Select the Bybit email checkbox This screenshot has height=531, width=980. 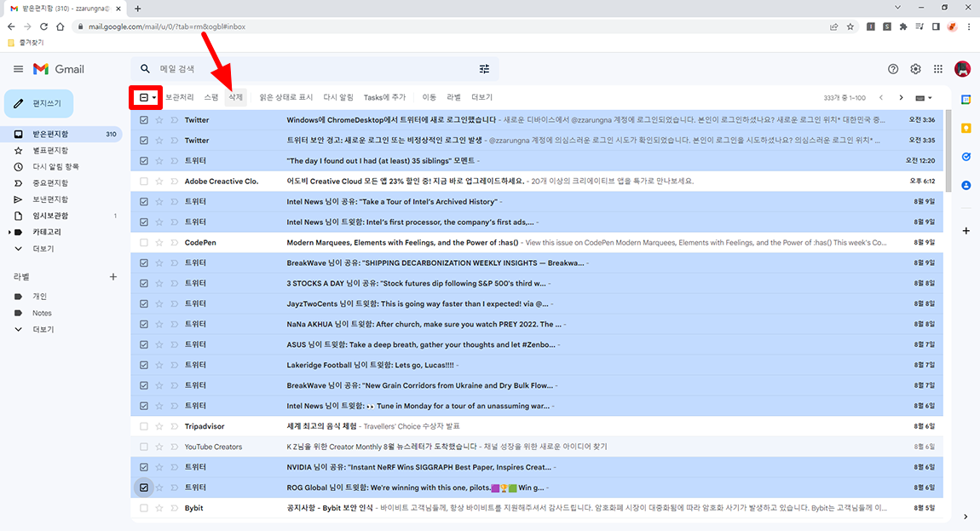pos(144,508)
